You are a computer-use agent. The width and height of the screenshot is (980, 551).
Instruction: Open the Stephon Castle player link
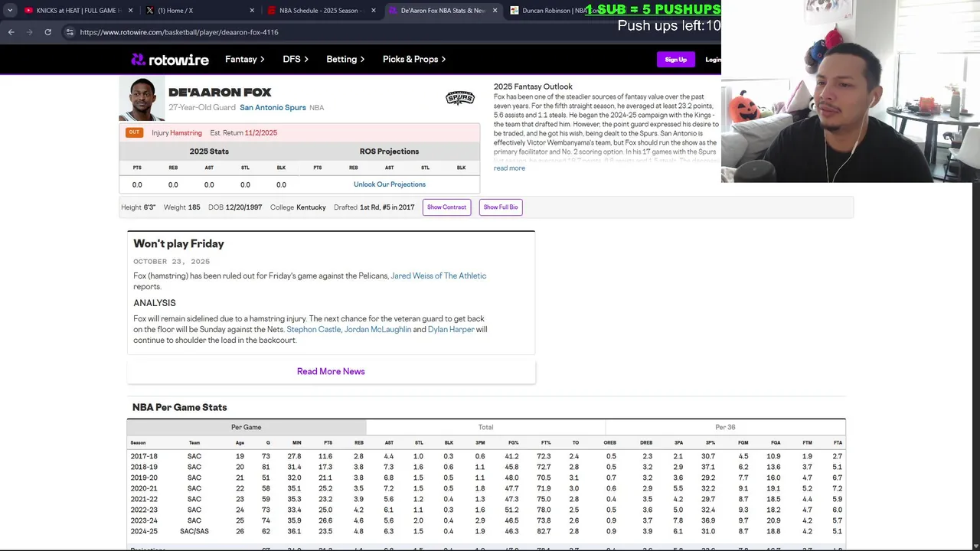click(313, 329)
